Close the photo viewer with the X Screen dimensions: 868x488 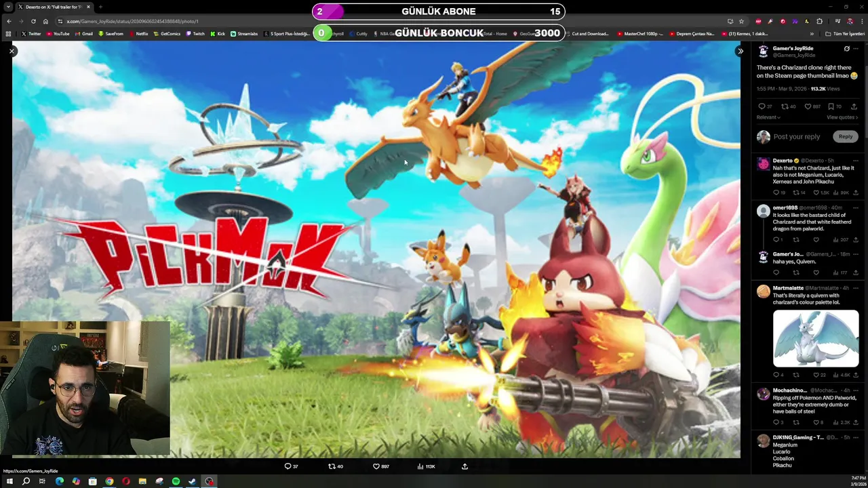click(x=12, y=52)
